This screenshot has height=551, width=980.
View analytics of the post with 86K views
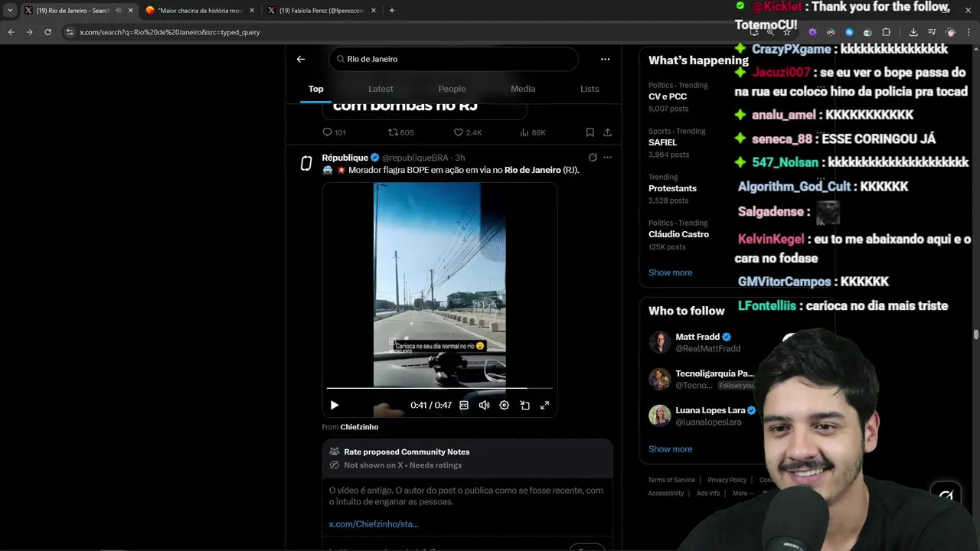532,132
